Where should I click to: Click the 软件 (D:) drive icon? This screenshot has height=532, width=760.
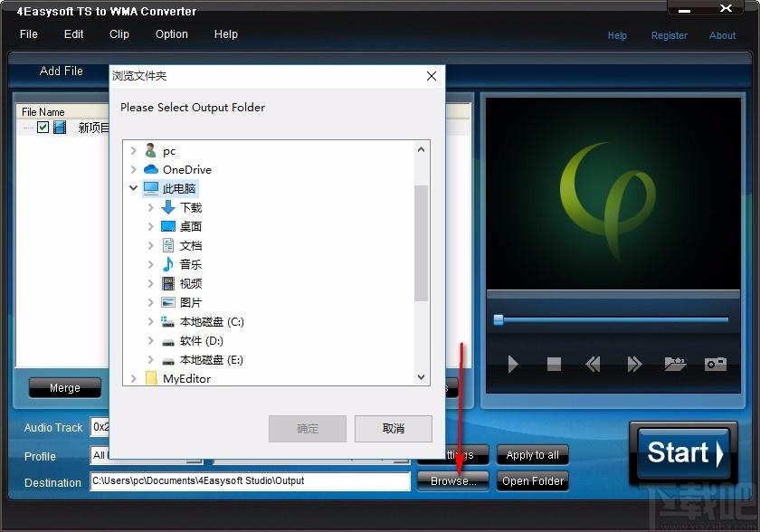(x=168, y=342)
